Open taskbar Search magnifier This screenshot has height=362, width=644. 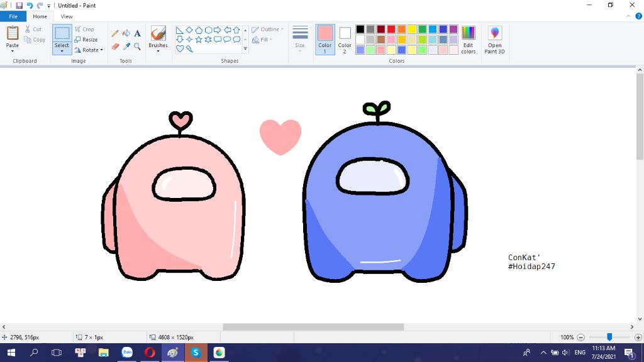point(34,353)
